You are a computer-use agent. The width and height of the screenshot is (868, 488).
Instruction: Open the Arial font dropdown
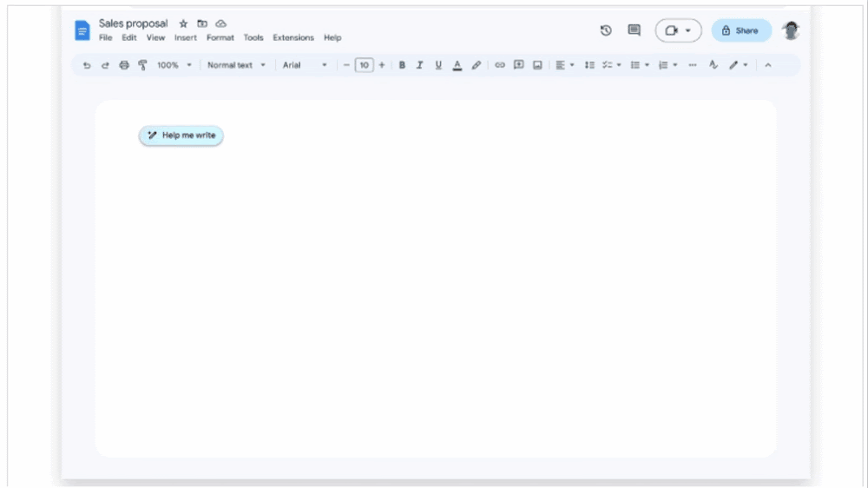pyautogui.click(x=305, y=65)
